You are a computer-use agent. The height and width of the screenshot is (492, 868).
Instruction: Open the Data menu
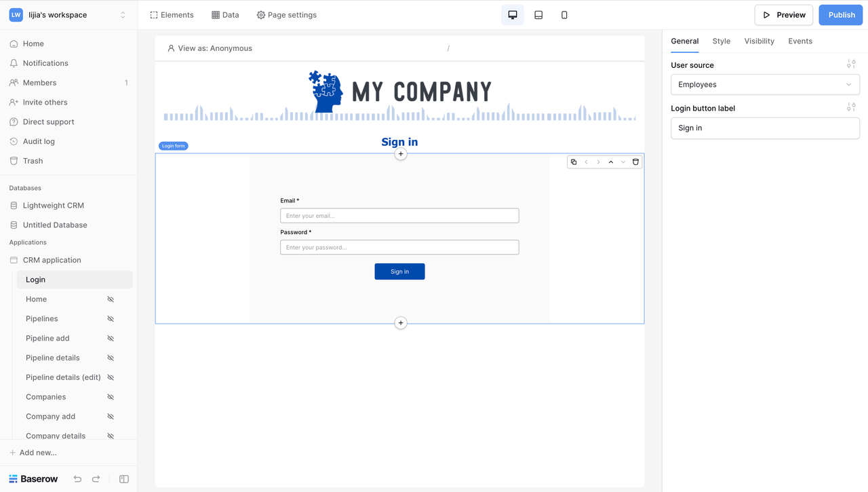[225, 15]
